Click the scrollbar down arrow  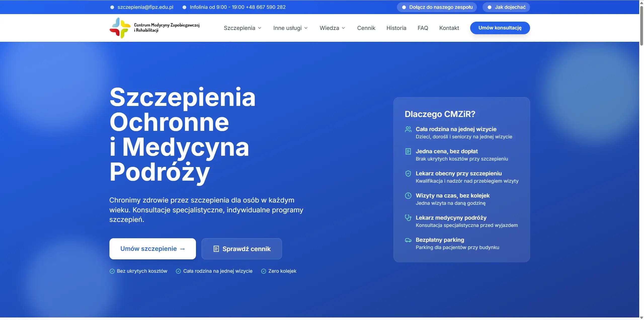(x=642, y=318)
